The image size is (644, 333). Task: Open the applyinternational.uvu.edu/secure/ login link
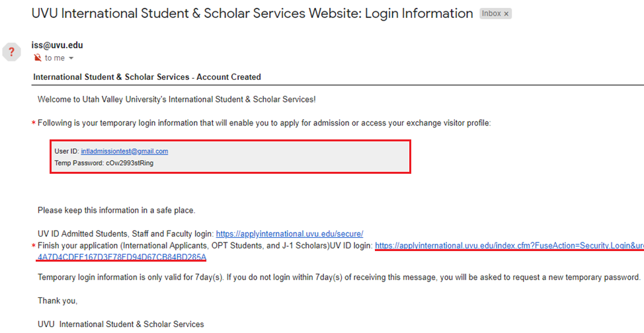pyautogui.click(x=290, y=234)
